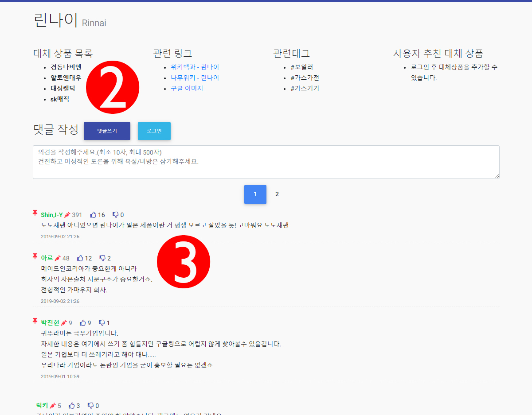The height and width of the screenshot is (415, 532).
Task: Select alternative product 경동나비엔
Action: tap(66, 67)
